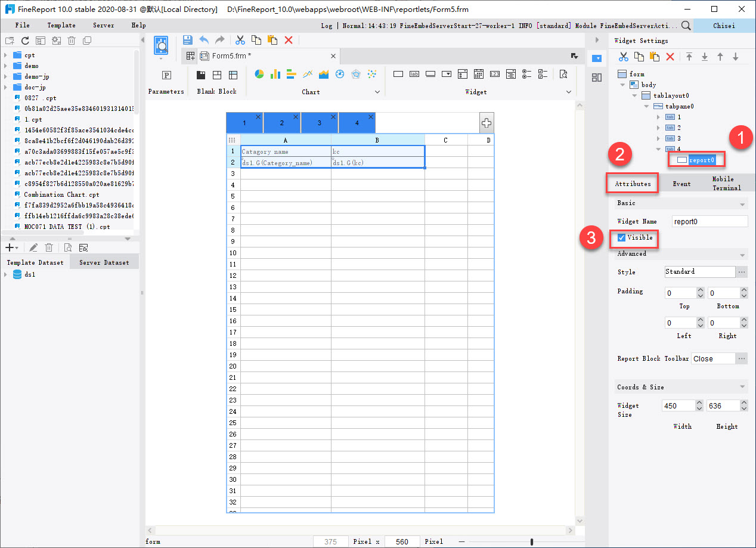Cut the widget using the Widget Settings scissors
Screen dimensions: 756x548
tap(623, 57)
